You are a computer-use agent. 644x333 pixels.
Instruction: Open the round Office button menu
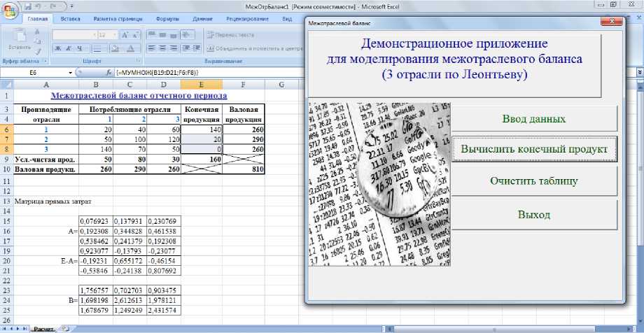10,8
